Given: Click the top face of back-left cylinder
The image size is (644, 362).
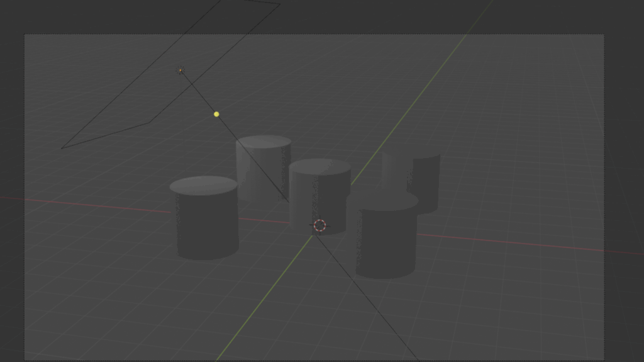Looking at the screenshot, I should pyautogui.click(x=264, y=142).
